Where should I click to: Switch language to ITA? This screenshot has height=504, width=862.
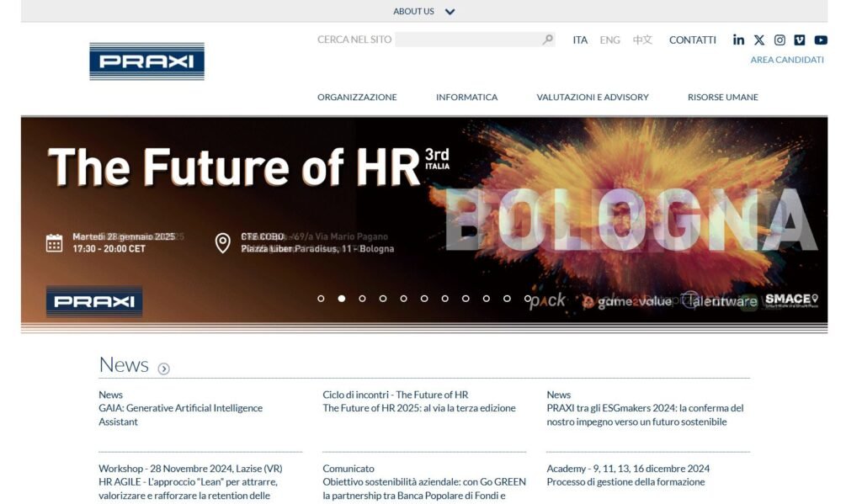pos(580,40)
